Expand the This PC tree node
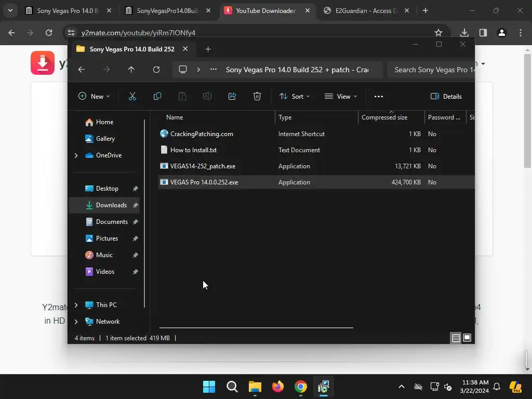532x399 pixels. (76, 305)
